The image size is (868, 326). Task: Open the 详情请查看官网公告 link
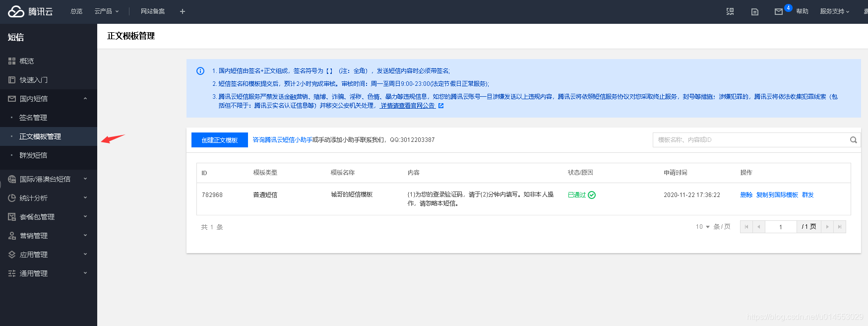tap(408, 106)
